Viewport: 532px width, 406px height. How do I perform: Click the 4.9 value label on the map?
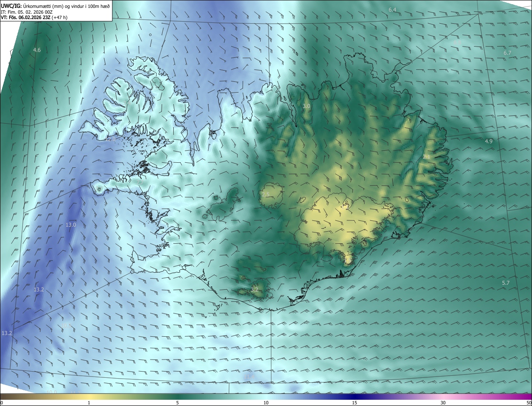tap(488, 141)
